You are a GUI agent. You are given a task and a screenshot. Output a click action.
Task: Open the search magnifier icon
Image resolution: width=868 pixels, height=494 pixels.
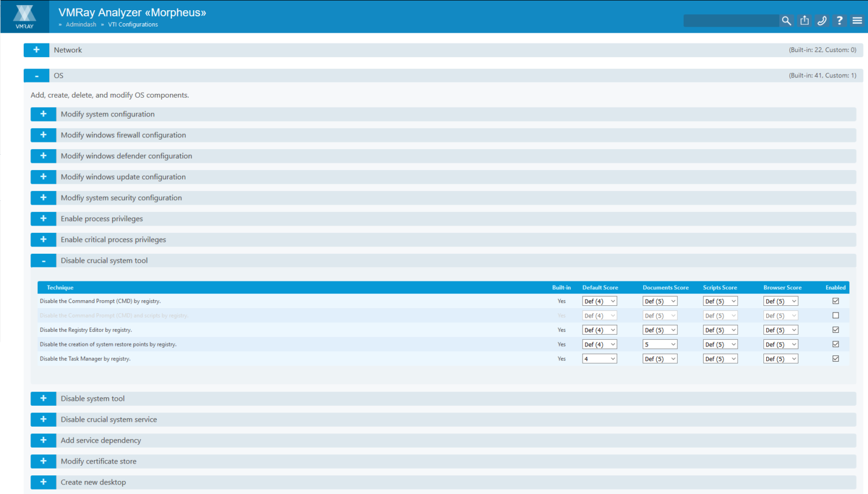tap(786, 20)
